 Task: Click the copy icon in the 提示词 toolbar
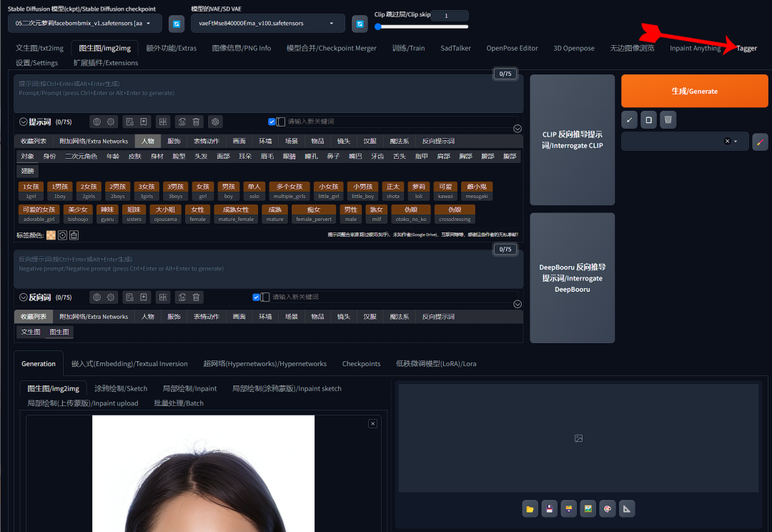182,122
